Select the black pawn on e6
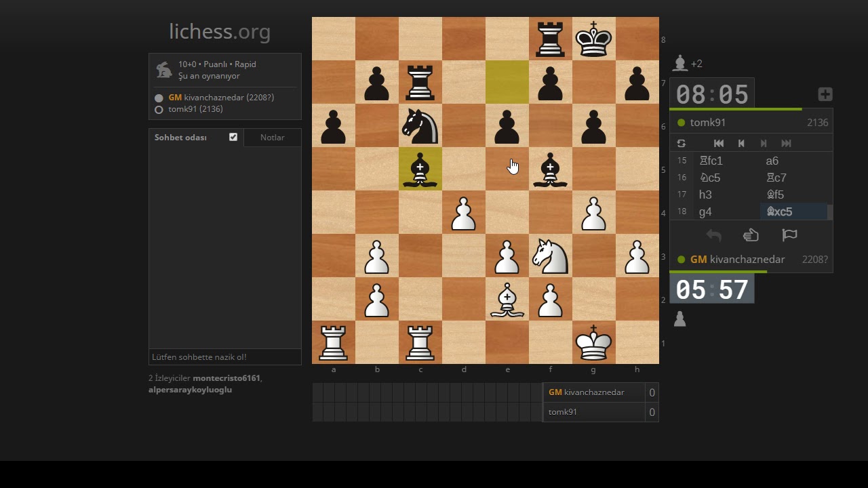 [507, 125]
